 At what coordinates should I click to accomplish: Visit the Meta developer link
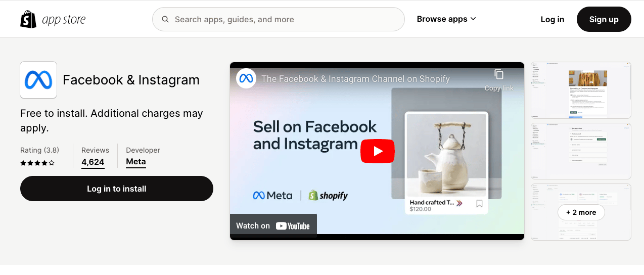[136, 162]
